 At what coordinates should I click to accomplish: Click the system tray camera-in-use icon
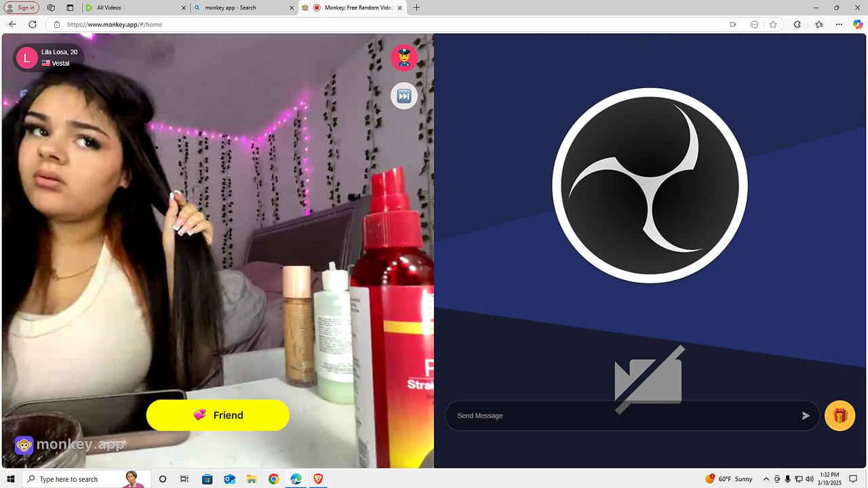pos(777,479)
